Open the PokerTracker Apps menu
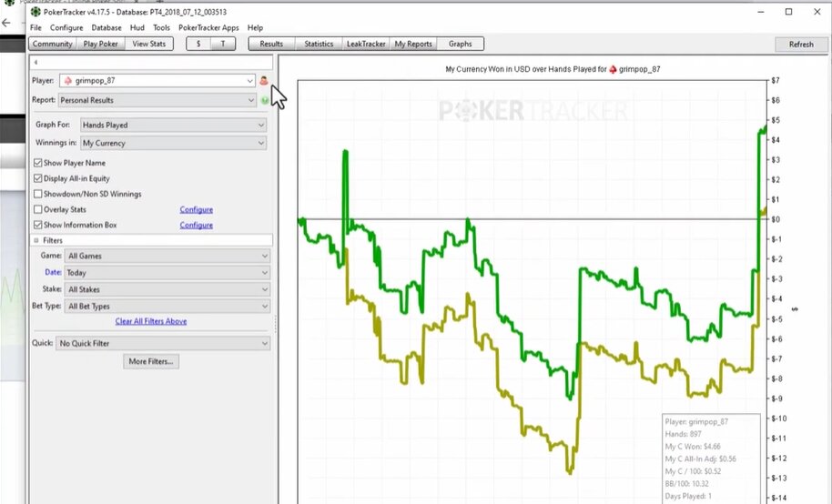Viewport: 832px width, 504px height. [x=208, y=27]
